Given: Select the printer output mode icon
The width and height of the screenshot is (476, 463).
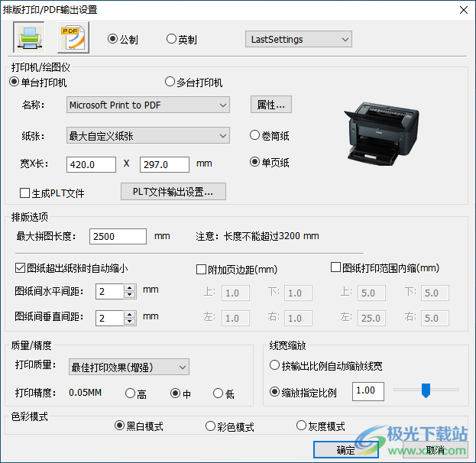Looking at the screenshot, I should pyautogui.click(x=29, y=37).
